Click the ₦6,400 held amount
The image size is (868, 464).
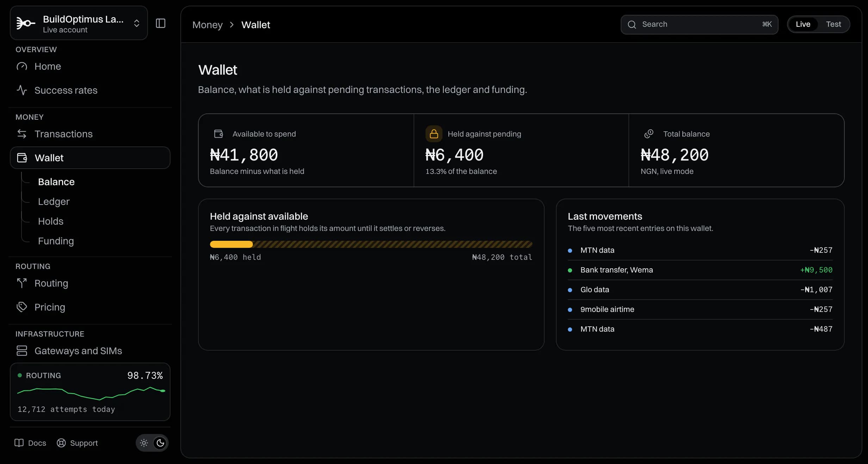pos(454,155)
